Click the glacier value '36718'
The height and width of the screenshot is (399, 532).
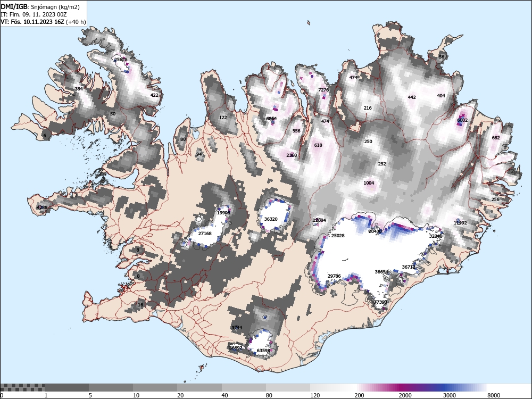click(x=409, y=267)
